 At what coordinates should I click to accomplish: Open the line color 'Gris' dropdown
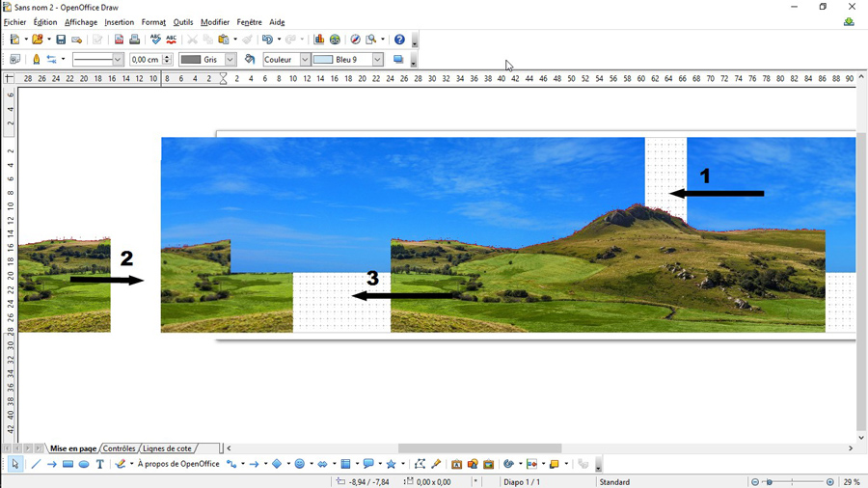[230, 59]
